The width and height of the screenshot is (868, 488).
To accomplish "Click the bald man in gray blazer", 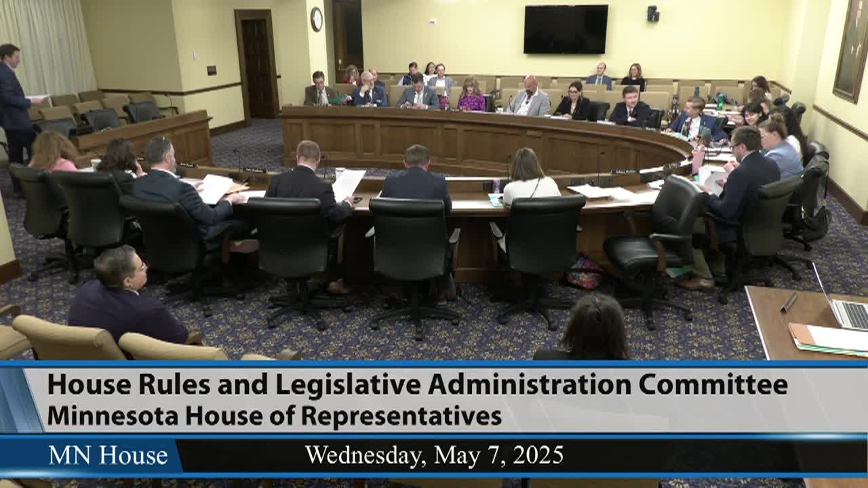I will click(x=530, y=98).
